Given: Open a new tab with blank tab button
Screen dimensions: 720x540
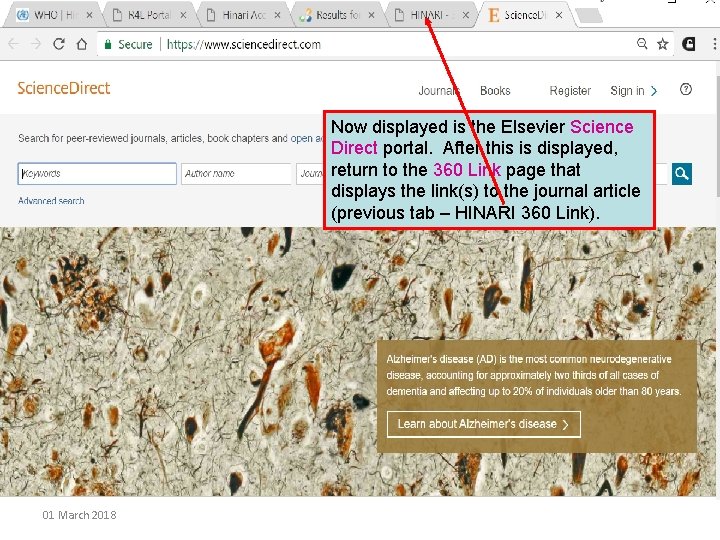Looking at the screenshot, I should [x=589, y=16].
